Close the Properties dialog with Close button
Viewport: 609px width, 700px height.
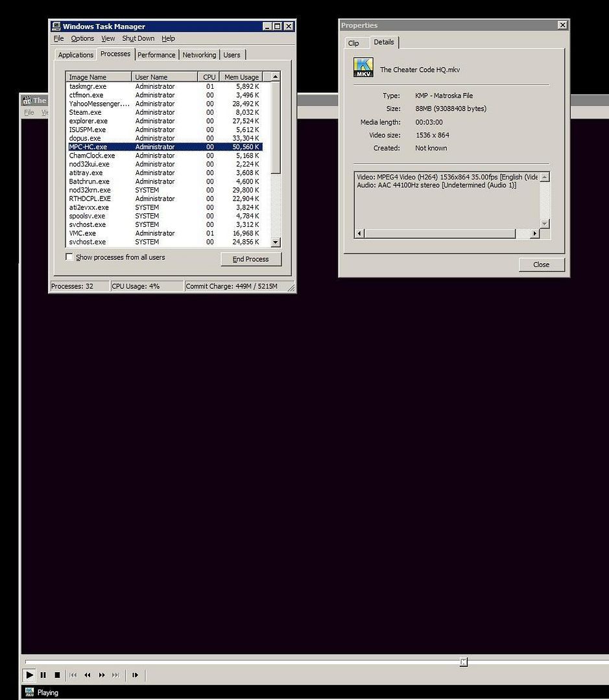(541, 264)
